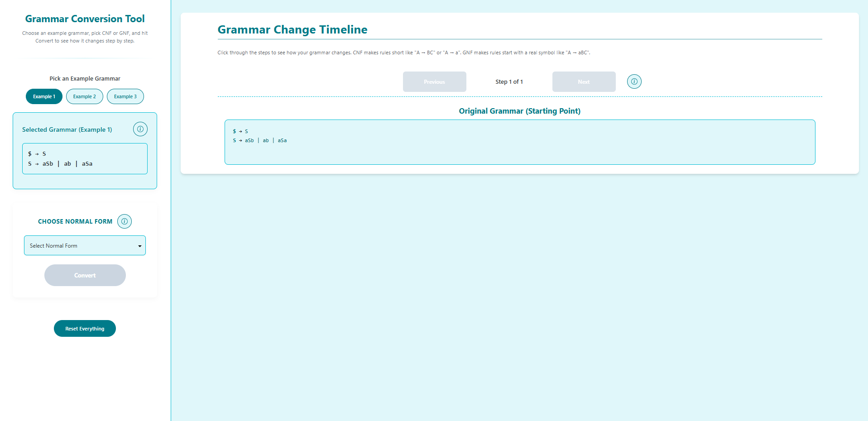Expand the normal form selector chevron
This screenshot has width=868, height=421.
(x=139, y=245)
